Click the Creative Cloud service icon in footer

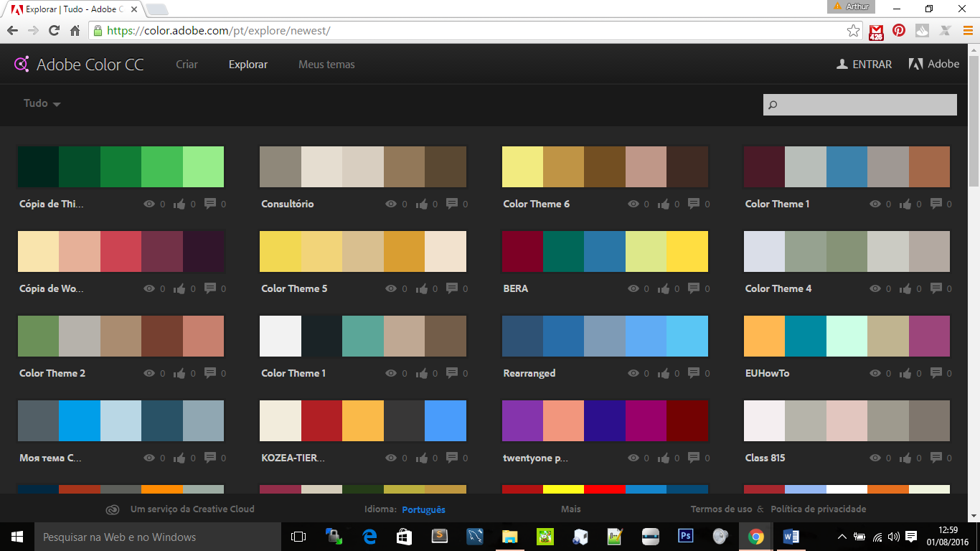pyautogui.click(x=113, y=509)
